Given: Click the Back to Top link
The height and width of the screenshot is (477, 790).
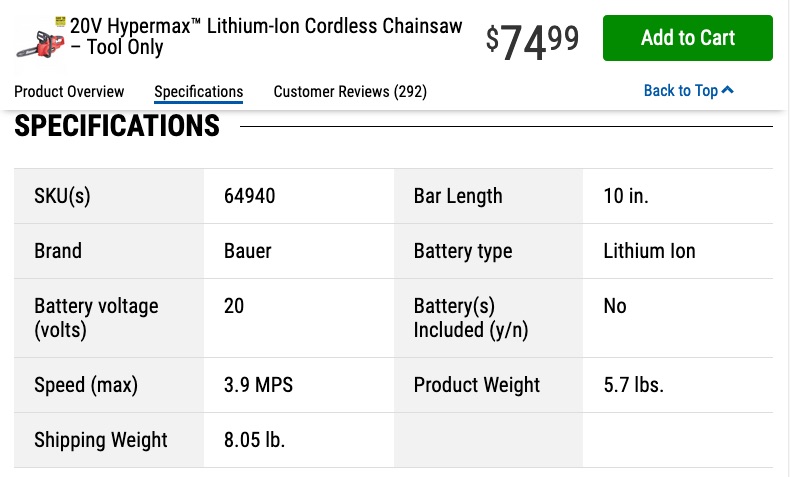Looking at the screenshot, I should coord(688,91).
